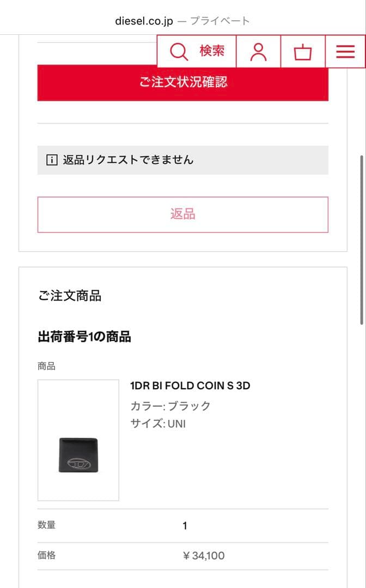Click the 検索 text label in header
This screenshot has height=588, width=366.
click(212, 51)
